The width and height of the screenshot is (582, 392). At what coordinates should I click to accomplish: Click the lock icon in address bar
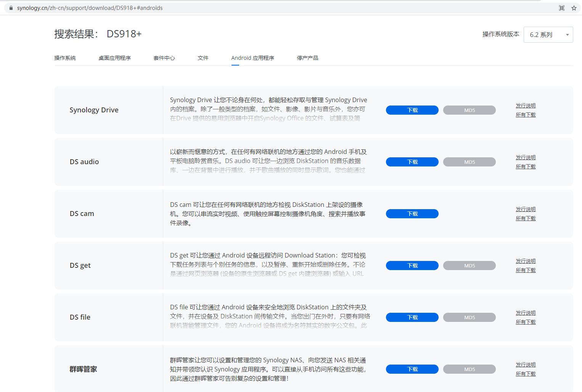(11, 8)
